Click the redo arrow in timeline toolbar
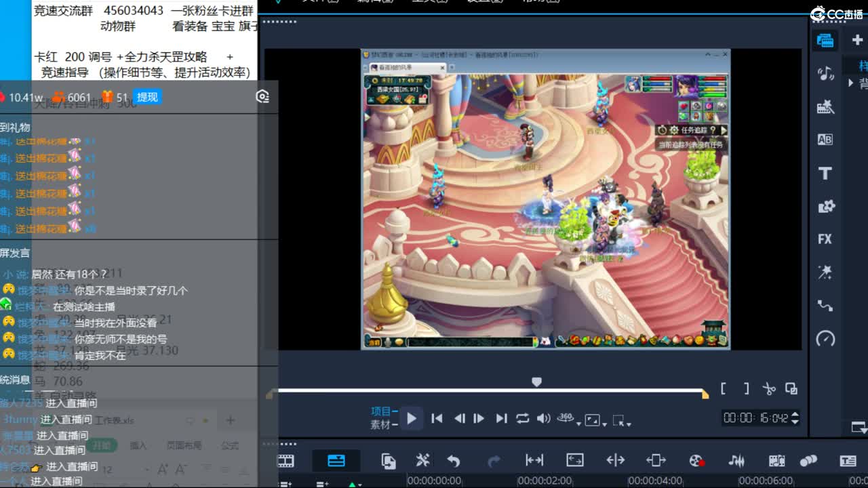This screenshot has width=868, height=488. tap(494, 461)
